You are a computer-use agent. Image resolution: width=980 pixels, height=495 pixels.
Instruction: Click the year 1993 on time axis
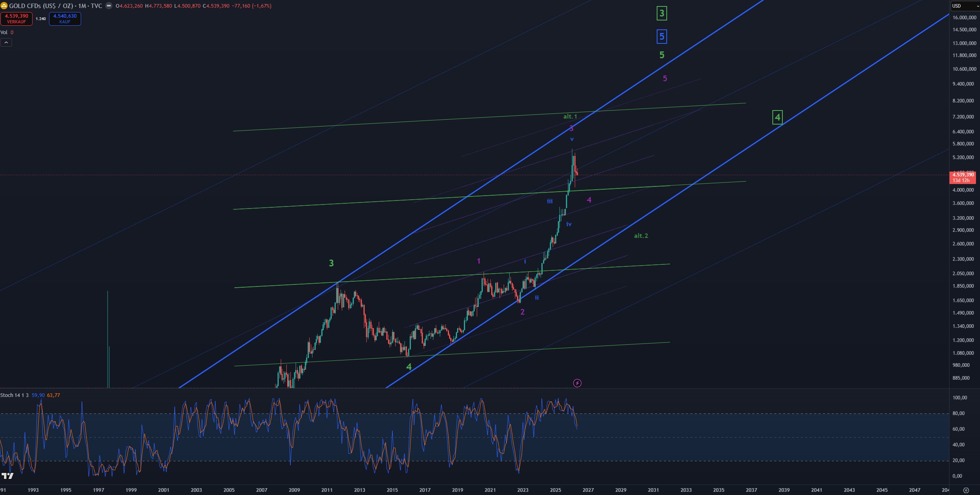[x=33, y=490]
